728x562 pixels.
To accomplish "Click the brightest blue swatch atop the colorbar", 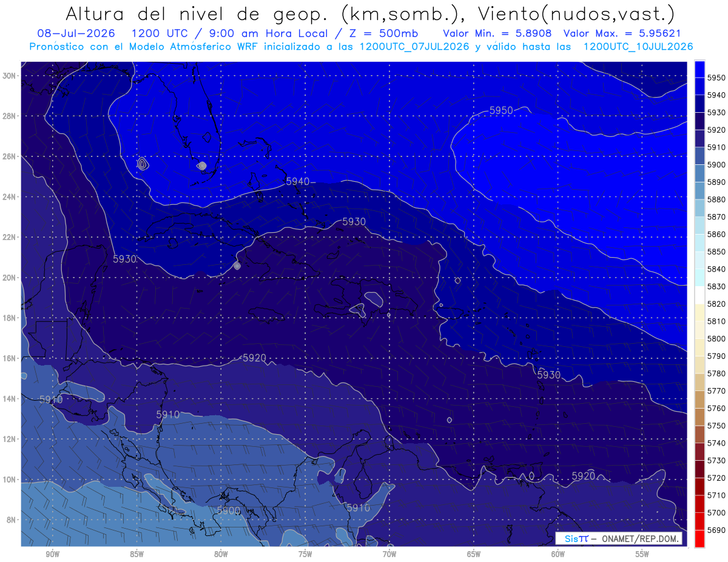I will pos(699,69).
